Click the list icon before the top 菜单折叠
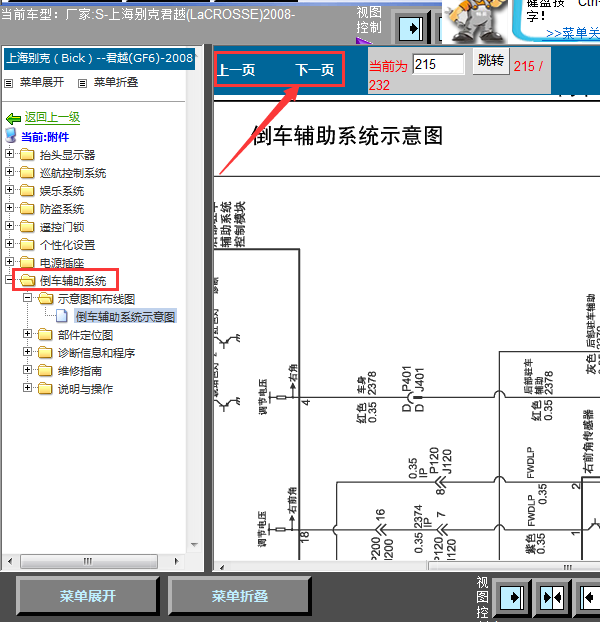This screenshot has height=622, width=600. (x=82, y=83)
